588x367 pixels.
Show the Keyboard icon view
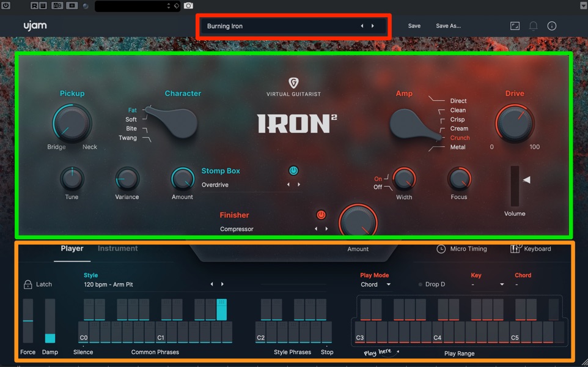point(515,248)
